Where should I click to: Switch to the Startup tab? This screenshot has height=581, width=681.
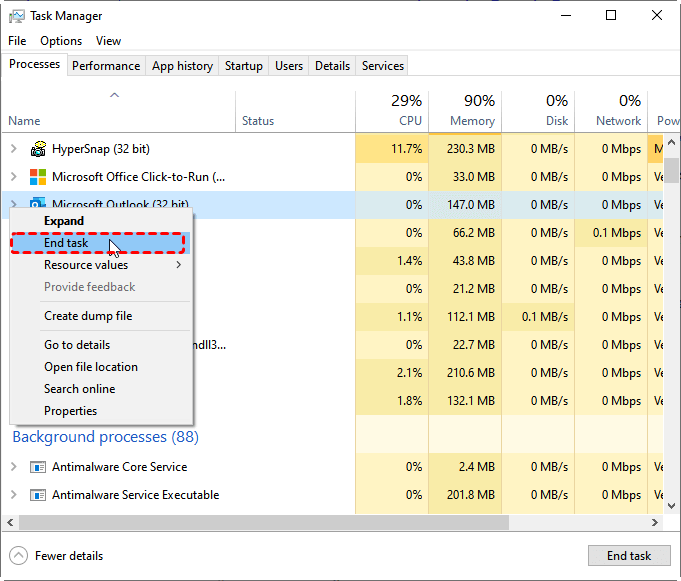(244, 66)
